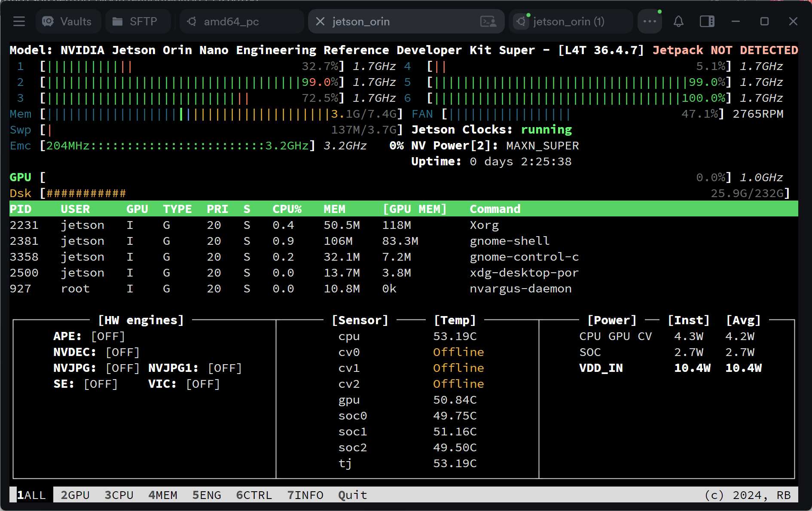Open the three-dots more options menu
The width and height of the screenshot is (812, 511).
pos(650,21)
